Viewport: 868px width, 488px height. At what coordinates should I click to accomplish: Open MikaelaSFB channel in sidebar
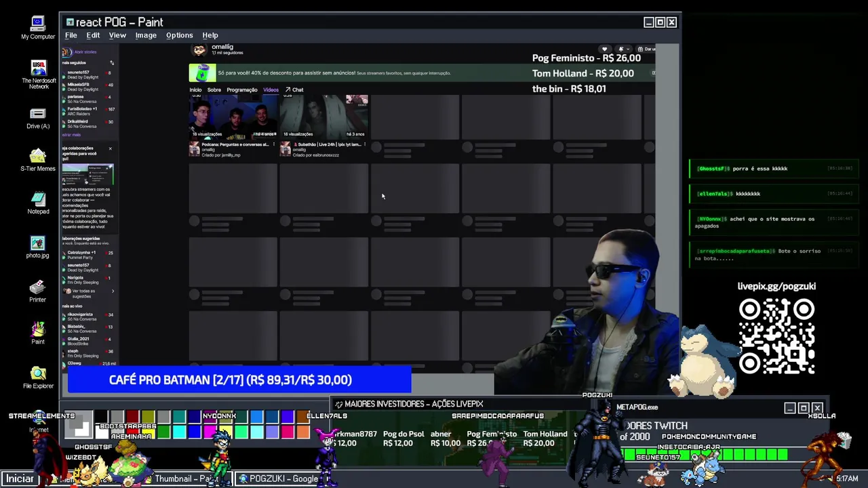coord(88,87)
